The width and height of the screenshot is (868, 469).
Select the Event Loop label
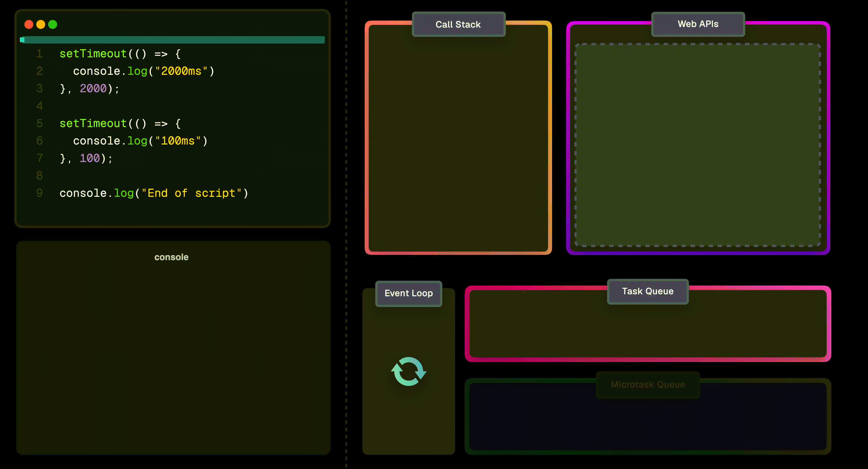click(409, 293)
